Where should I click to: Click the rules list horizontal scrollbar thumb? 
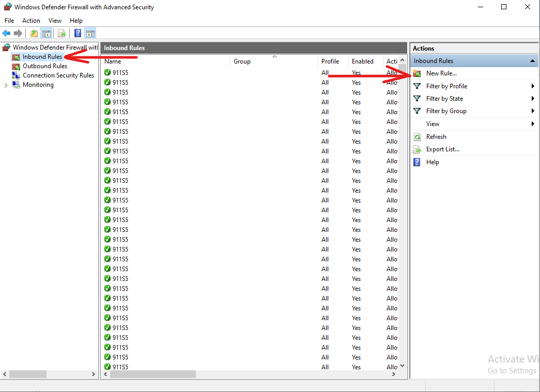point(153,374)
